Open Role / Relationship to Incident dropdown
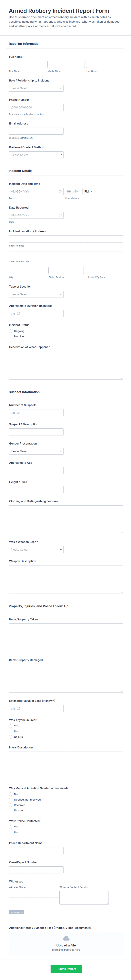Viewport: 131px width, 980px height. 36,88
